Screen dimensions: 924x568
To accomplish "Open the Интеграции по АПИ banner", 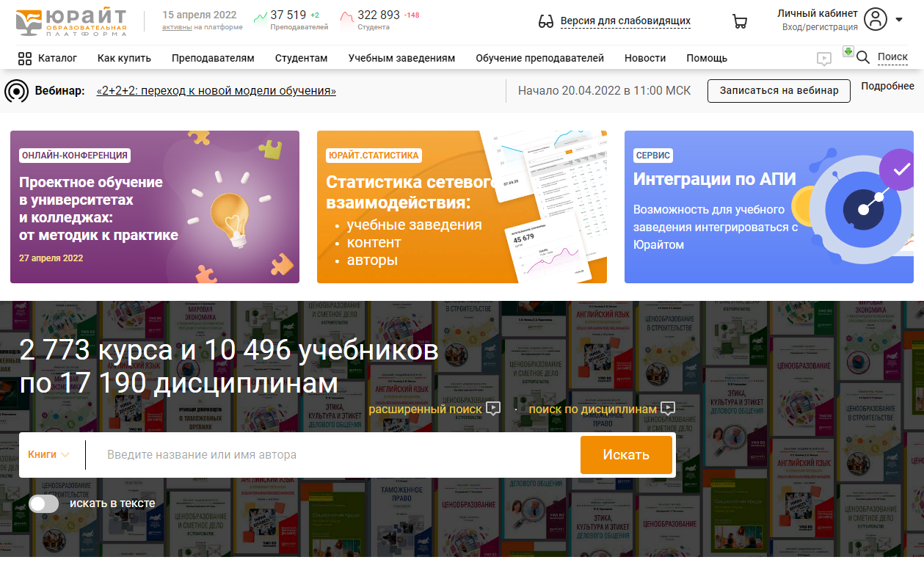I will (x=769, y=207).
